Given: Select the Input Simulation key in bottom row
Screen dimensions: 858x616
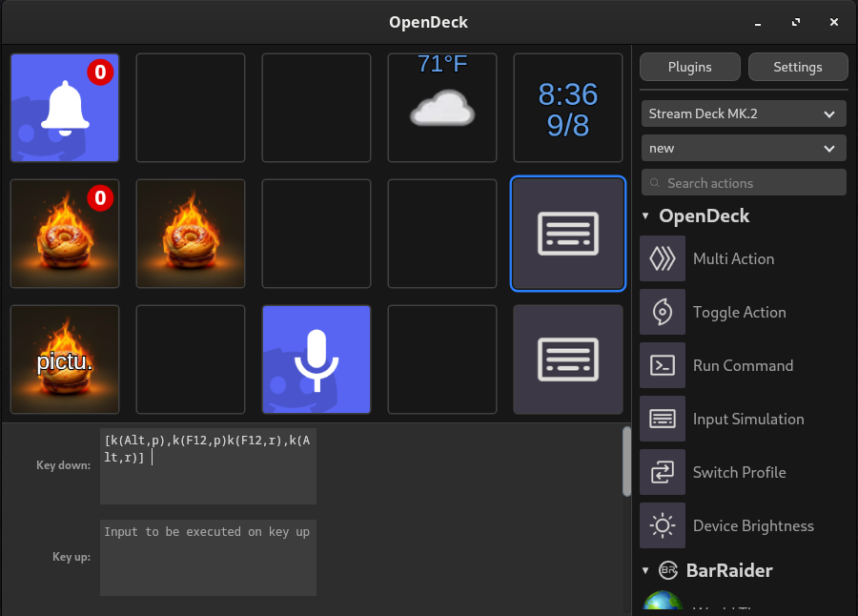Looking at the screenshot, I should tap(568, 359).
